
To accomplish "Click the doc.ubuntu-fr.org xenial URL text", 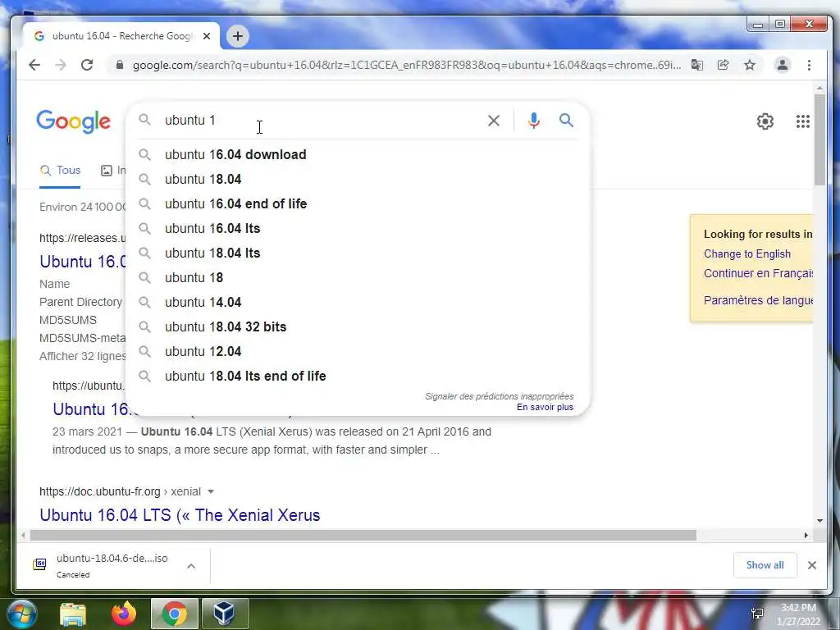I will (120, 492).
